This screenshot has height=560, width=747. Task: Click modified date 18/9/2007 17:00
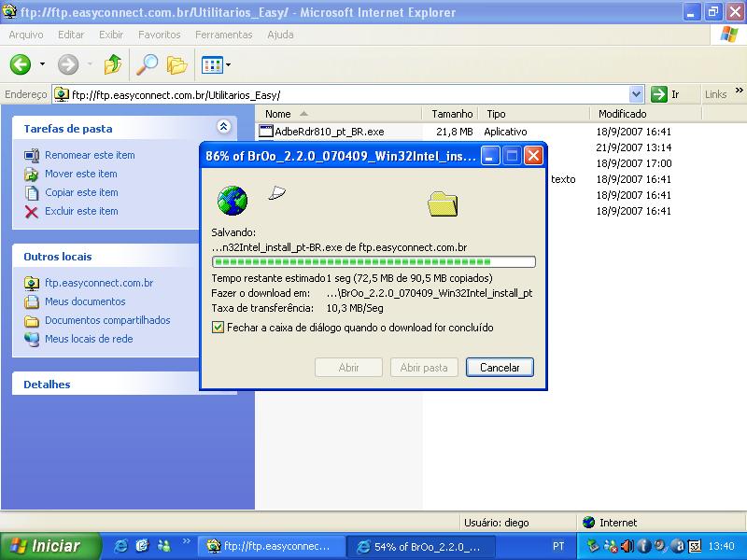(634, 163)
